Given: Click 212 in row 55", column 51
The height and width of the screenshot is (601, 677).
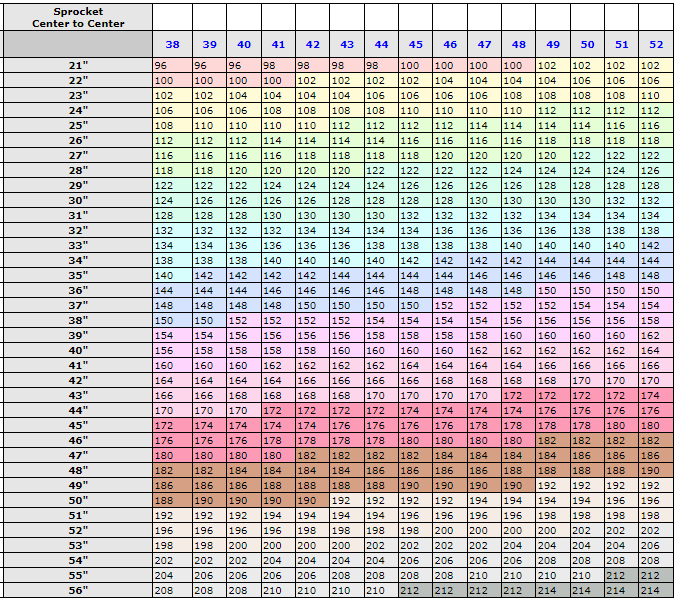Looking at the screenshot, I should coord(622,576).
